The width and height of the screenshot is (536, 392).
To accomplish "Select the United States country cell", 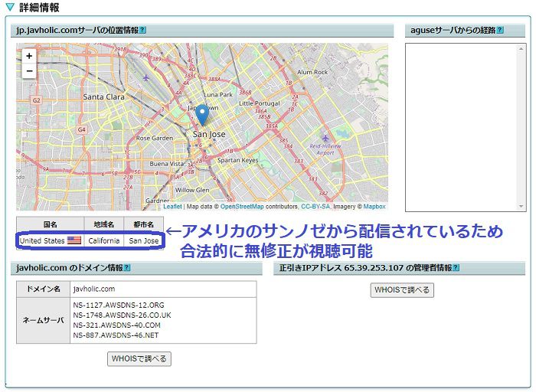I will (x=51, y=240).
